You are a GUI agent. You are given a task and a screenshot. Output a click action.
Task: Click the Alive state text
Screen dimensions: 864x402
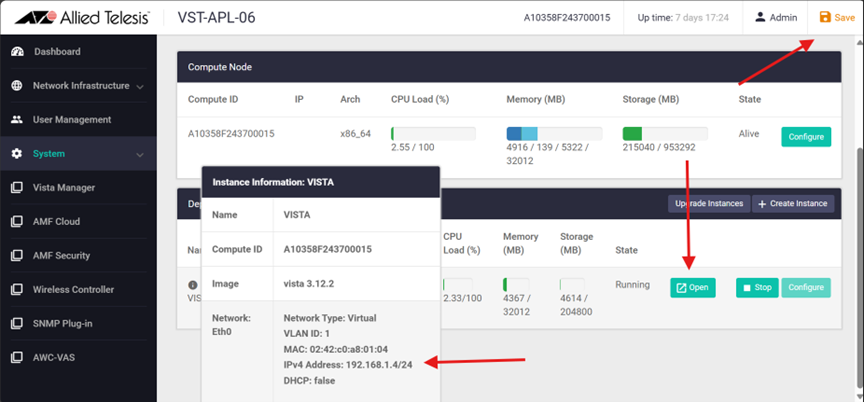tap(749, 134)
